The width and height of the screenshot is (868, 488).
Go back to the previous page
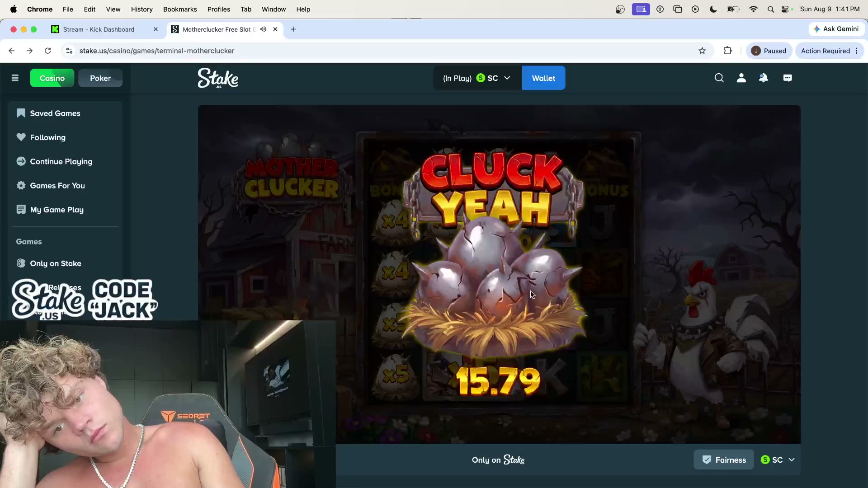tap(12, 51)
